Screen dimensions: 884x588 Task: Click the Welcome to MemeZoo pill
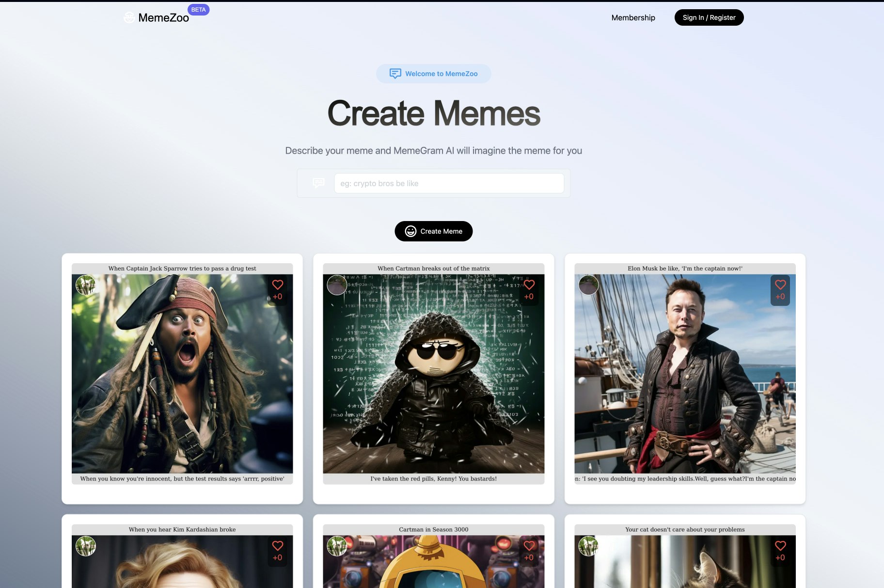[x=433, y=74]
